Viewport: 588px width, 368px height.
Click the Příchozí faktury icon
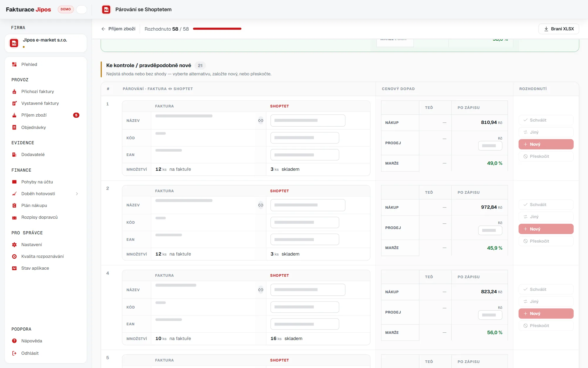coord(14,92)
